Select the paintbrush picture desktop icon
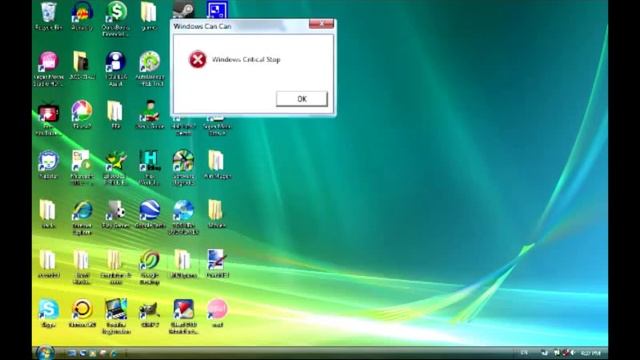Screen dimensions: 640x360 point(217,260)
